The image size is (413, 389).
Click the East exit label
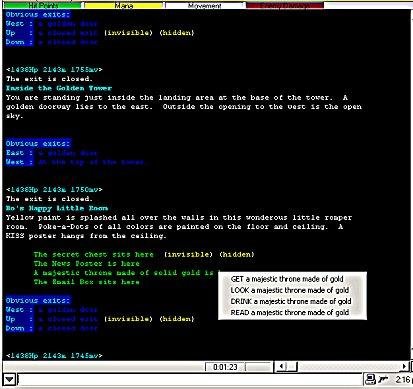[15, 153]
